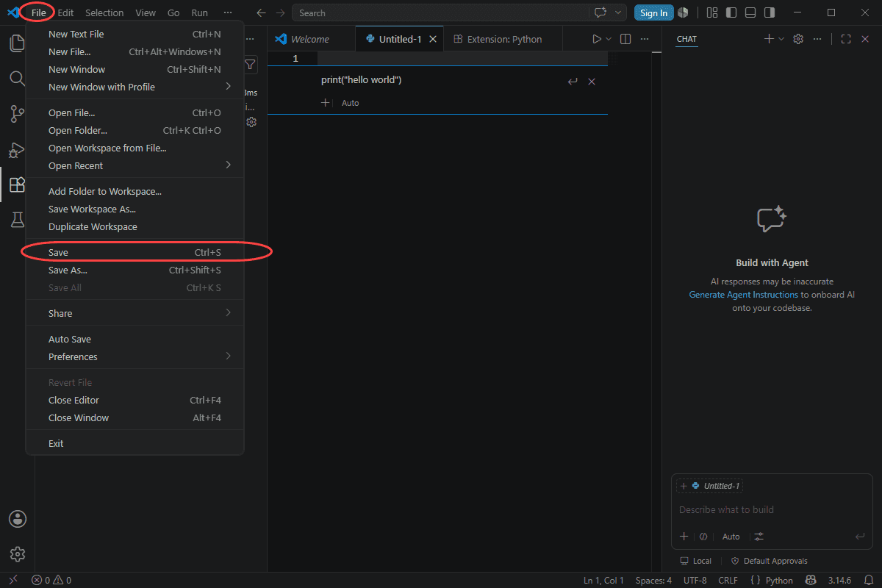Close the Untitled-1 editor tab
Viewport: 882px width, 588px height.
click(x=433, y=39)
